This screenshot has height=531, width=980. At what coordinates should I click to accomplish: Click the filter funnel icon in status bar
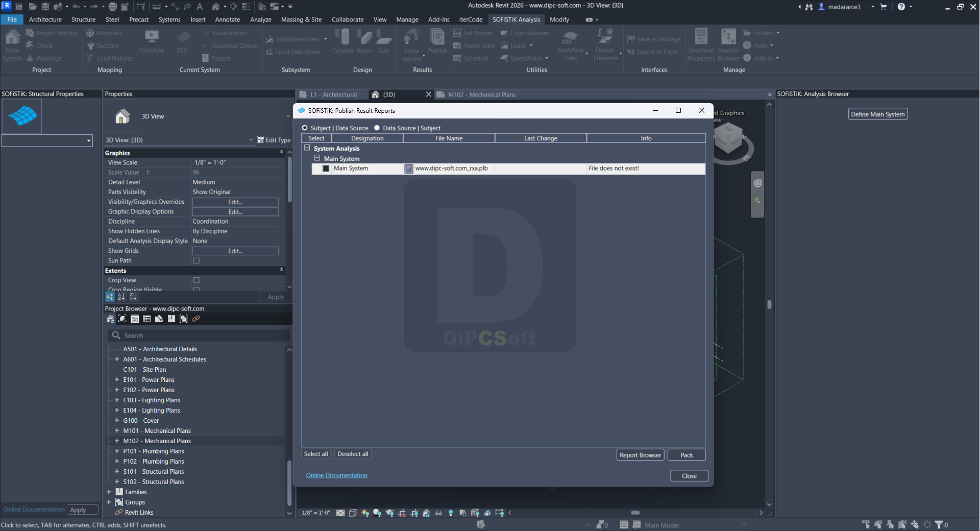point(938,524)
